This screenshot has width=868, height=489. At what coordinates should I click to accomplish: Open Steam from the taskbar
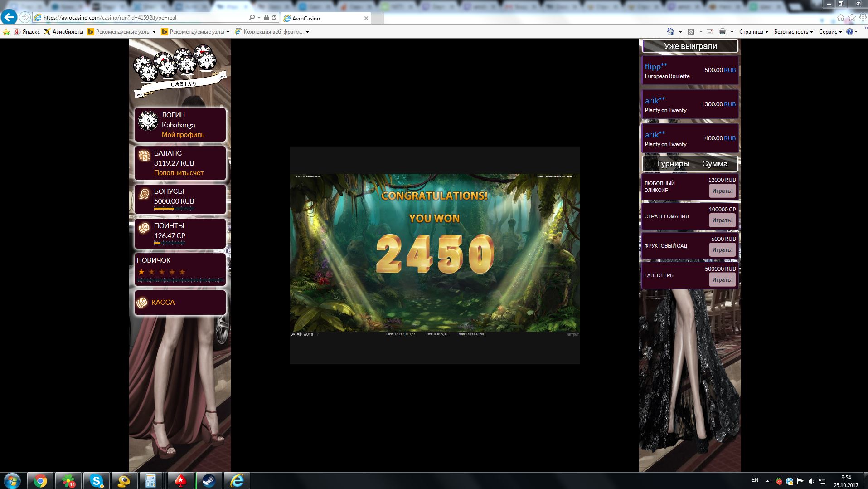point(209,481)
